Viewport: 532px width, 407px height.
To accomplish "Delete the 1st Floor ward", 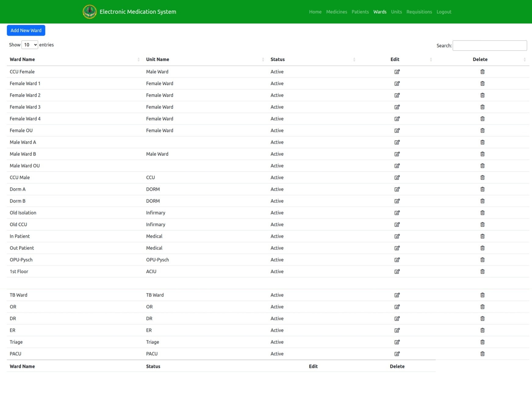I will point(482,272).
